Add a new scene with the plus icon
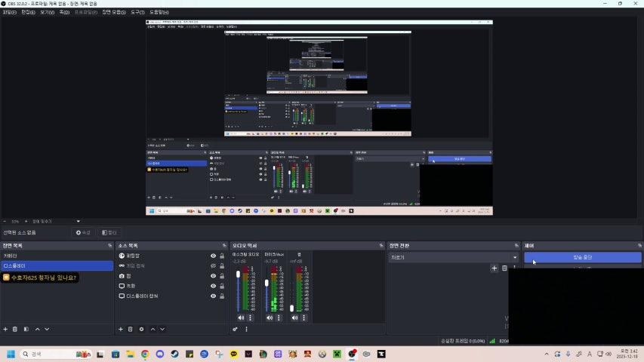644x362 pixels. (x=5, y=329)
